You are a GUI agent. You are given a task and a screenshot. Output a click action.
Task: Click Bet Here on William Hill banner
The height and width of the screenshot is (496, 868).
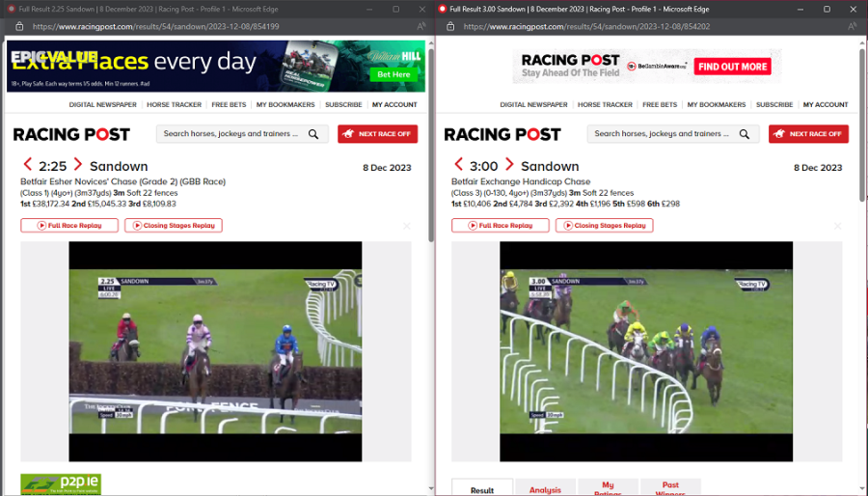click(393, 74)
